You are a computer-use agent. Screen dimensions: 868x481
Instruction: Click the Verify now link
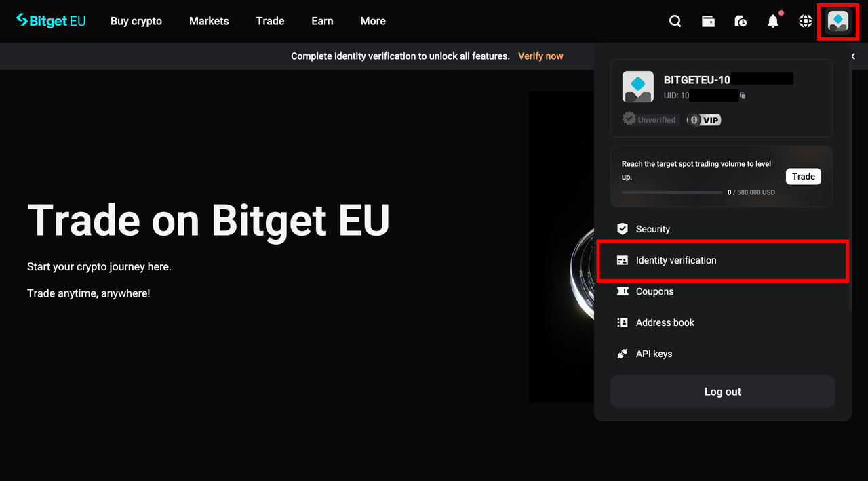tap(540, 56)
